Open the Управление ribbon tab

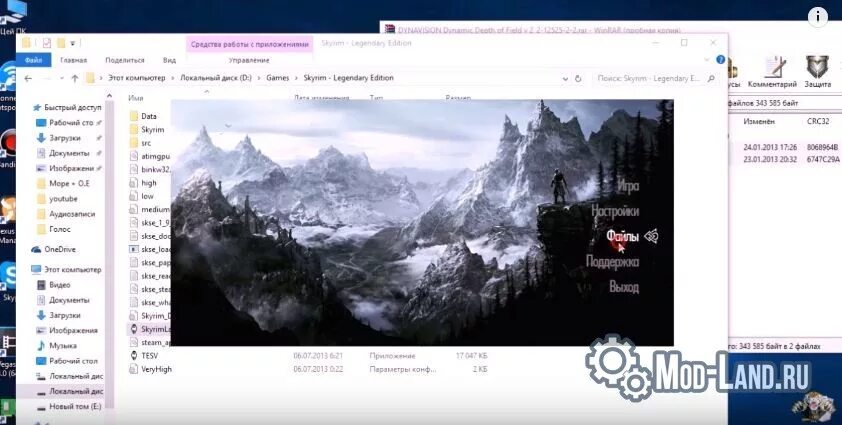coord(249,60)
